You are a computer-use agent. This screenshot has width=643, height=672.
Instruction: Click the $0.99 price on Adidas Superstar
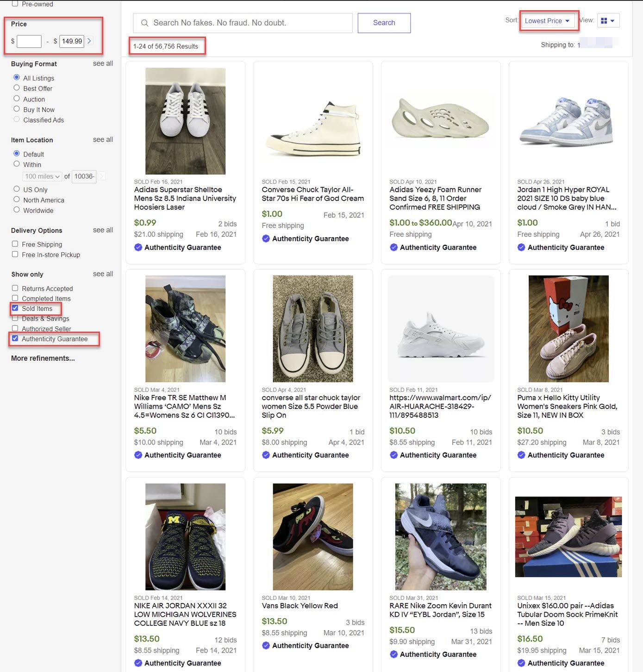coord(145,223)
